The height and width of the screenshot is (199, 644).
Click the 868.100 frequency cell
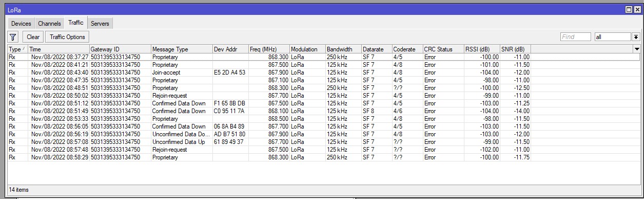pyautogui.click(x=269, y=111)
